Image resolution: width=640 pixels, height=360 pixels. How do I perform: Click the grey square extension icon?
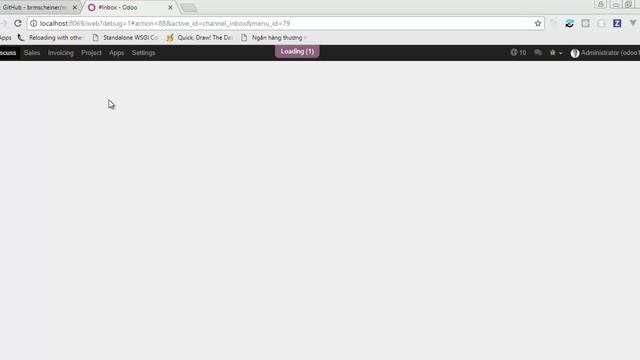[585, 23]
